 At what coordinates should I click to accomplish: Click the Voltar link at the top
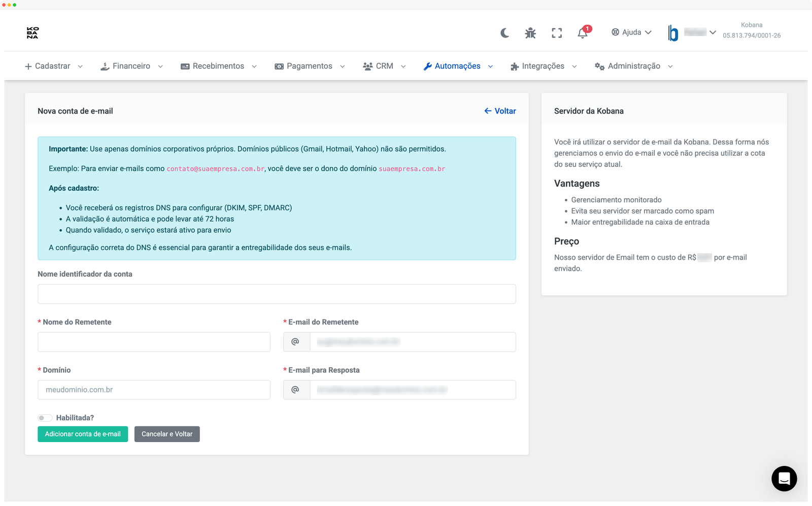click(499, 111)
